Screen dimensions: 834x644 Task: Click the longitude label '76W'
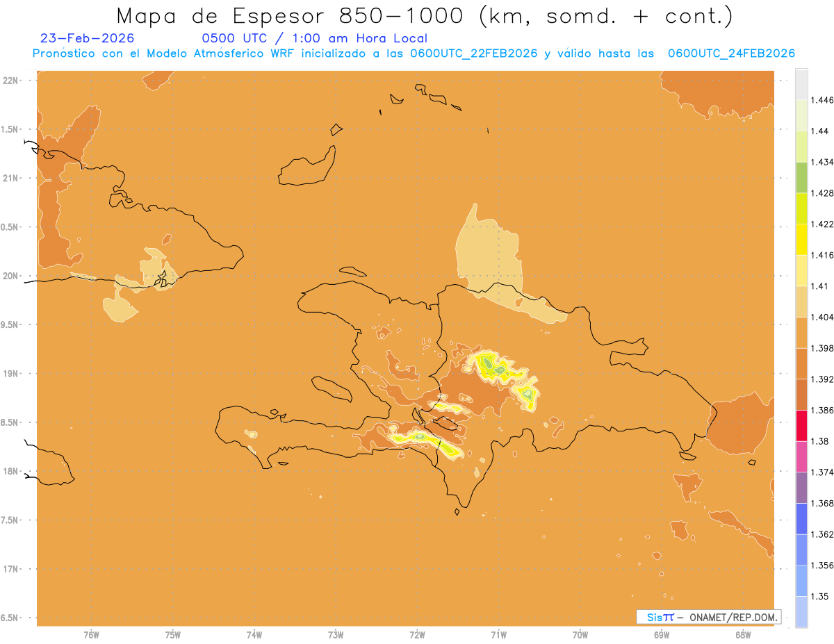(x=91, y=635)
